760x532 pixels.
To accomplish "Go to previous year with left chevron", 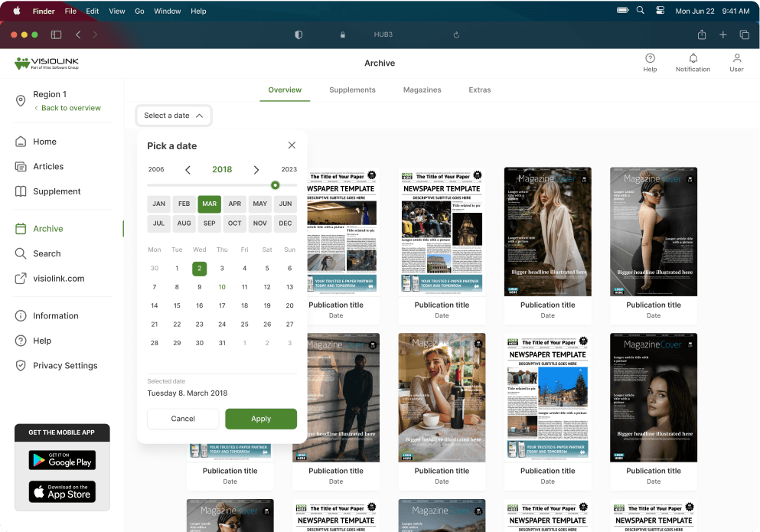I will pyautogui.click(x=188, y=170).
